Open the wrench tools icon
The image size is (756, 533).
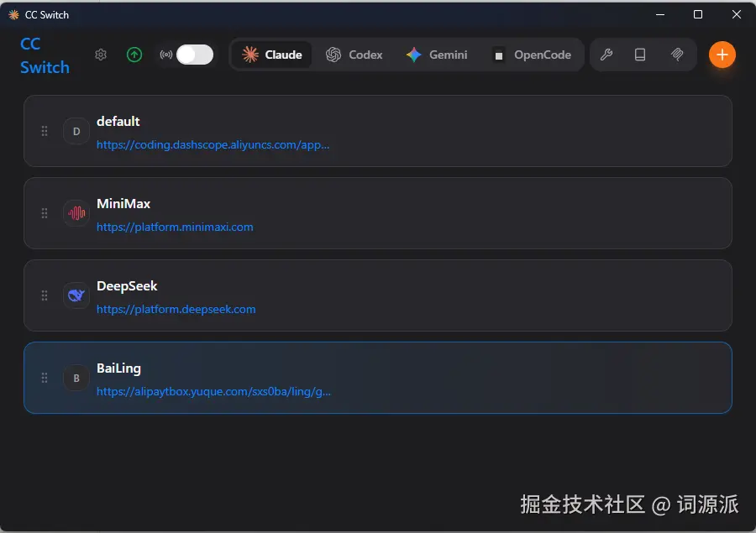click(606, 55)
